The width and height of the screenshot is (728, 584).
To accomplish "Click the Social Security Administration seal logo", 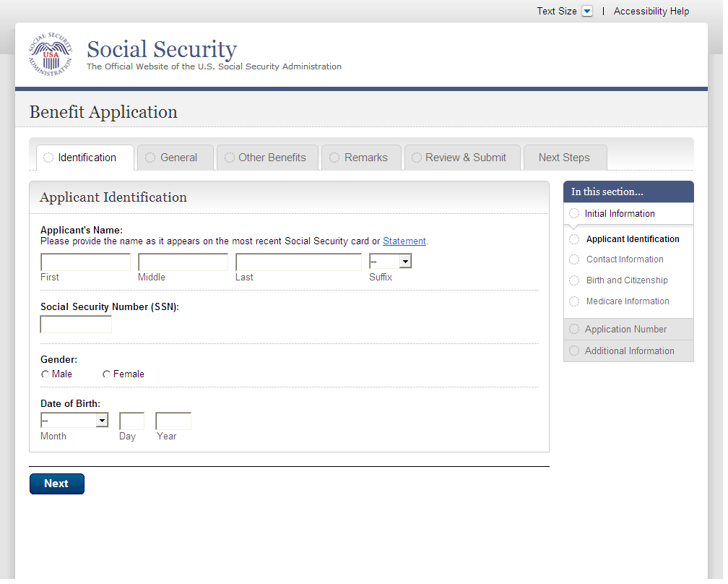I will (x=51, y=55).
